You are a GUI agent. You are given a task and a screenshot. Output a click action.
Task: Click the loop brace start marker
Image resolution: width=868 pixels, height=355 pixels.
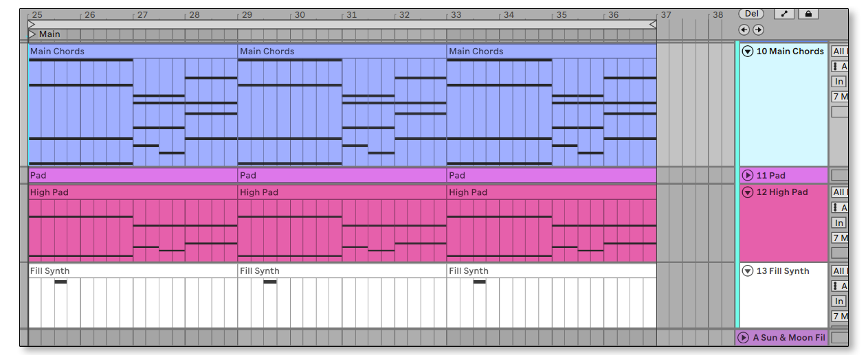32,24
